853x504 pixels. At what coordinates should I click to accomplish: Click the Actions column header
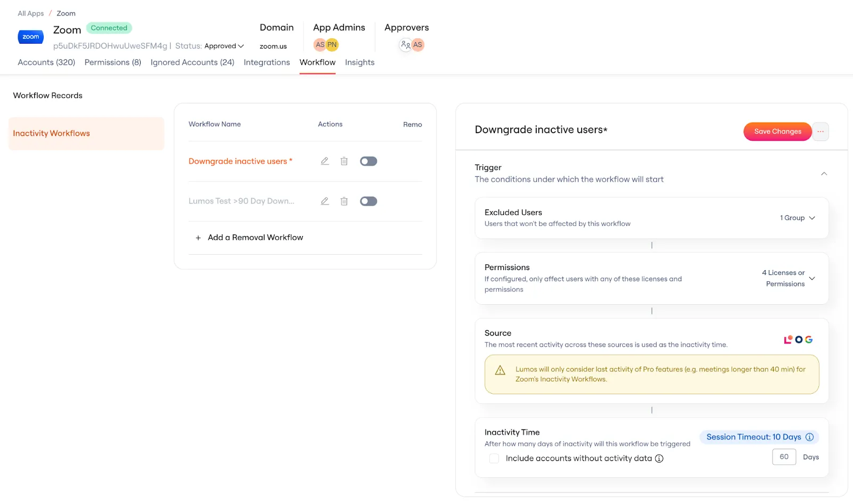tap(330, 124)
